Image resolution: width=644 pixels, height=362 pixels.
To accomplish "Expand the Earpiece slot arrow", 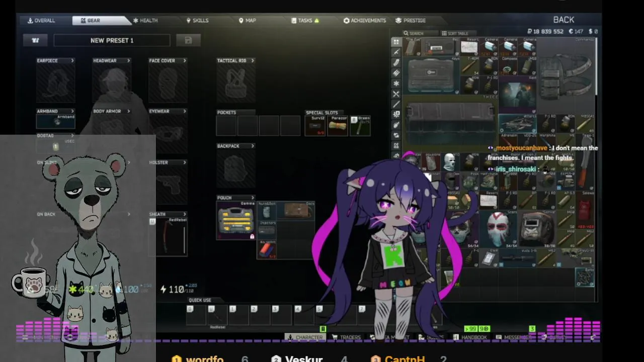I will click(x=72, y=60).
